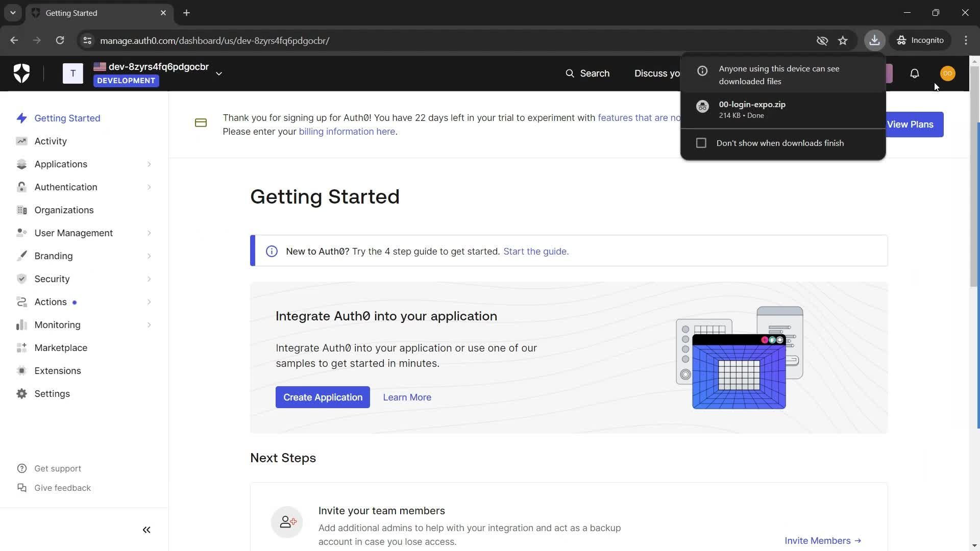
Task: Click the Create Application button
Action: coord(323,397)
